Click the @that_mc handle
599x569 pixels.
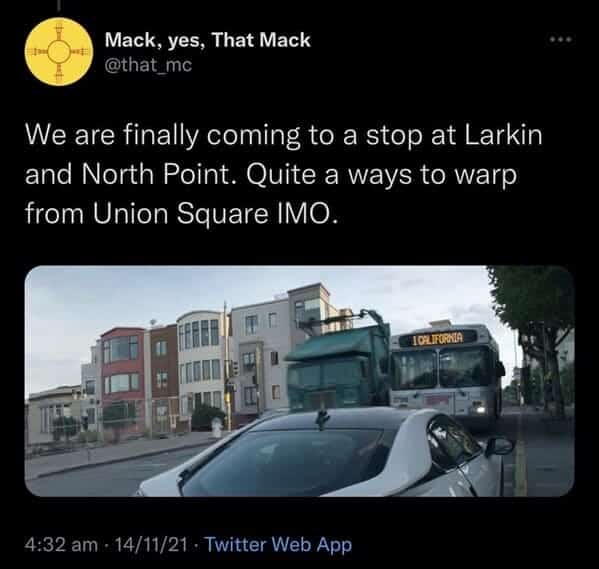pyautogui.click(x=148, y=65)
